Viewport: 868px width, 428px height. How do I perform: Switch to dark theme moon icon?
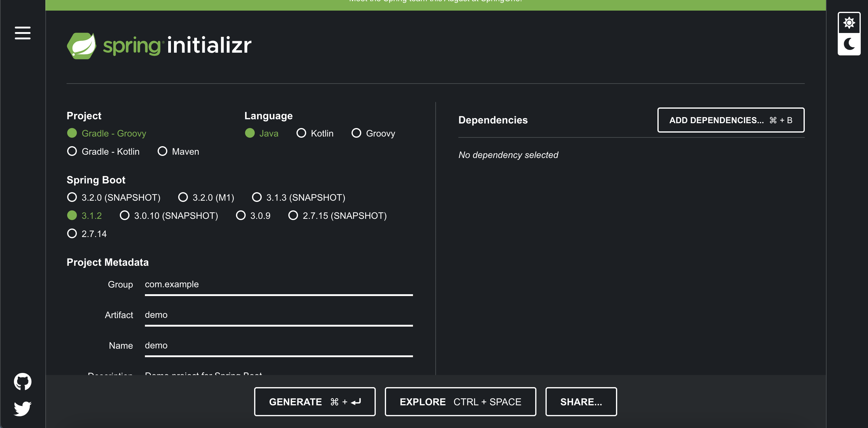849,44
